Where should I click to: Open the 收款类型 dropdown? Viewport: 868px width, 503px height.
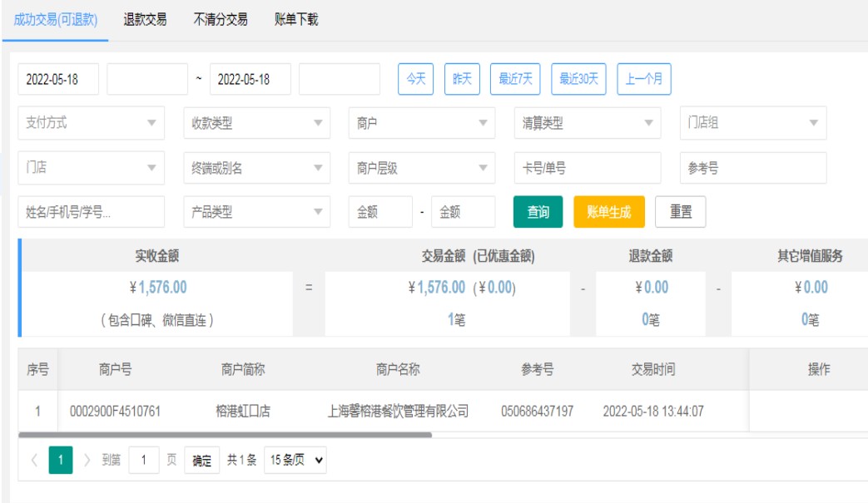(x=256, y=123)
